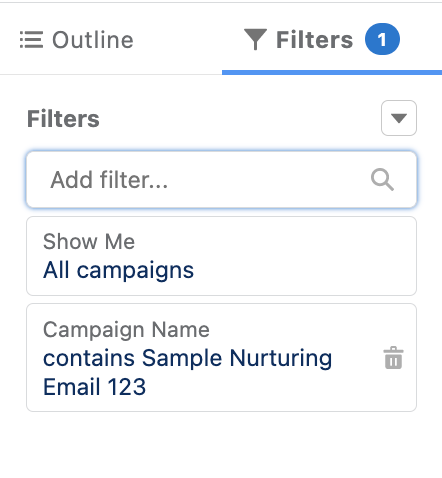Click the funnel icon on Filters tab

pyautogui.click(x=255, y=39)
